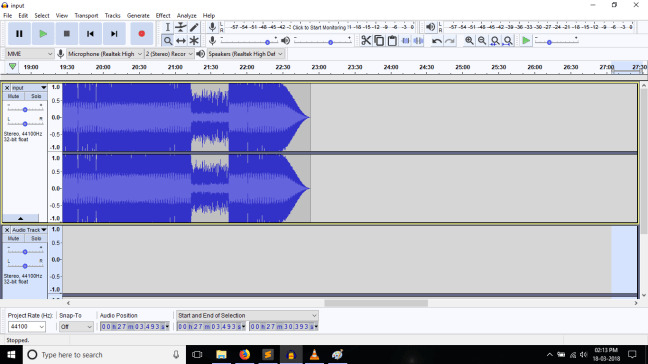The image size is (648, 364).
Task: Select the Envelope tool
Action: [181, 27]
